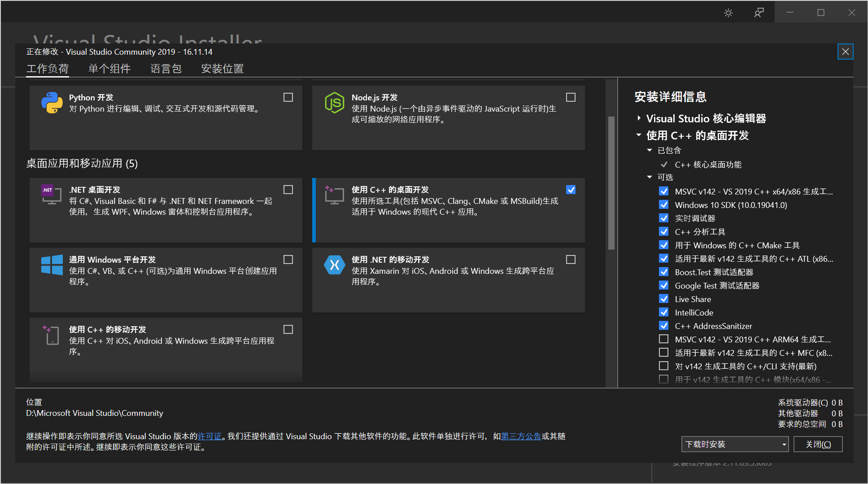Toggle the theme sun icon in title bar
Viewport: 868px width, 484px height.
(x=728, y=13)
